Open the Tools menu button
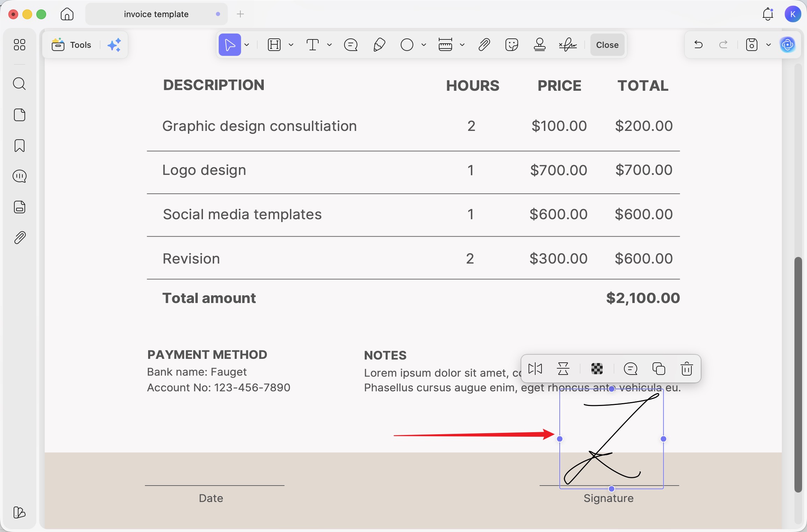Viewport: 807px width, 532px height. [72, 45]
